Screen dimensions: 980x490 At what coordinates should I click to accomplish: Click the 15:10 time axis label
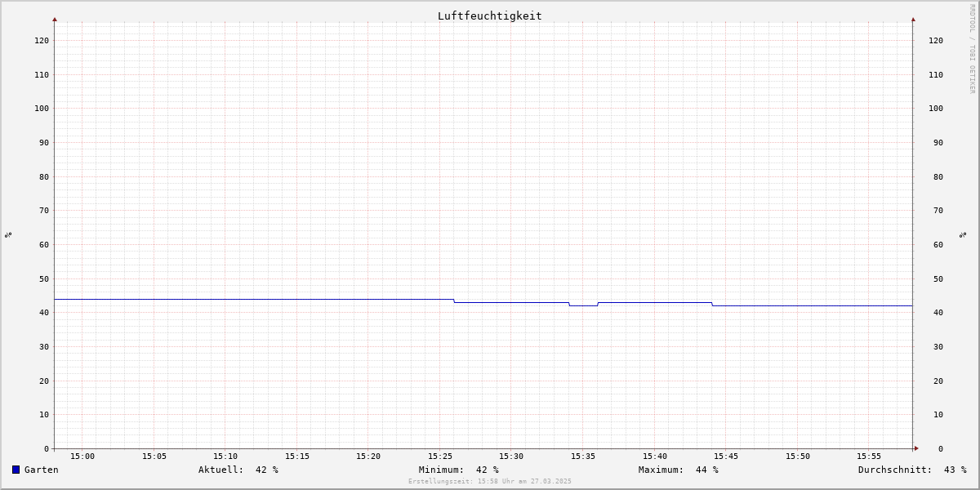pos(225,456)
